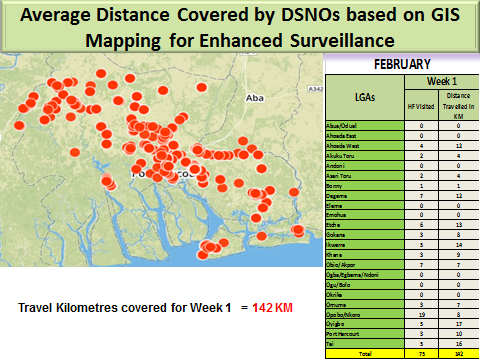Image resolution: width=480 pixels, height=360 pixels.
Task: Click the LGAs header cell
Action: click(x=365, y=97)
